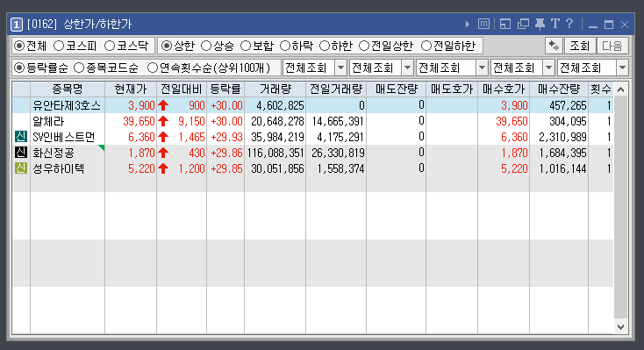Click previous volume 4,175,291 cell
Viewport: 644px width, 350px height.
click(x=340, y=137)
